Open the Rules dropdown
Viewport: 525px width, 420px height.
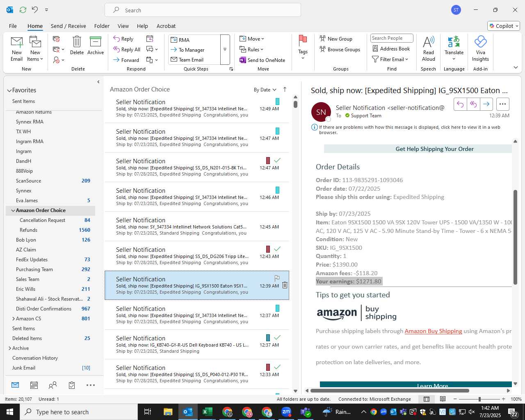pyautogui.click(x=251, y=49)
